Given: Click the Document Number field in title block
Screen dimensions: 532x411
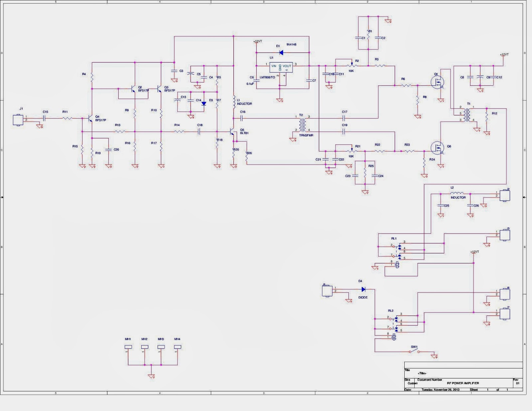Looking at the screenshot, I should [430, 380].
